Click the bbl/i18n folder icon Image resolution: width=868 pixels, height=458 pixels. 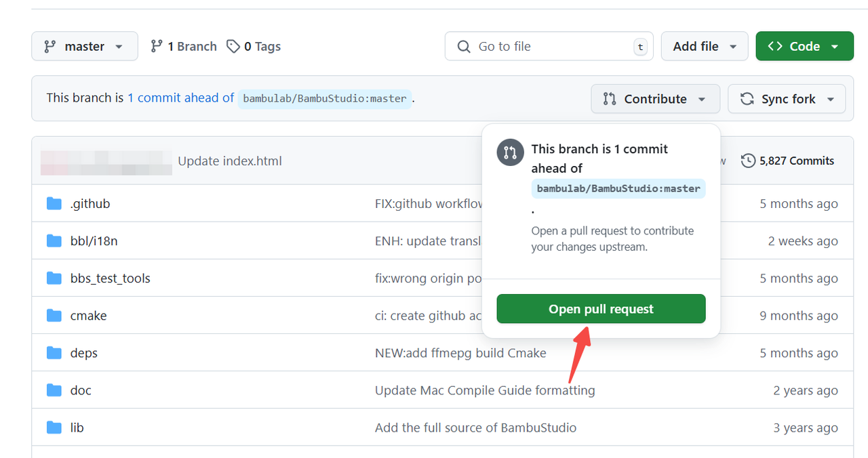(54, 241)
